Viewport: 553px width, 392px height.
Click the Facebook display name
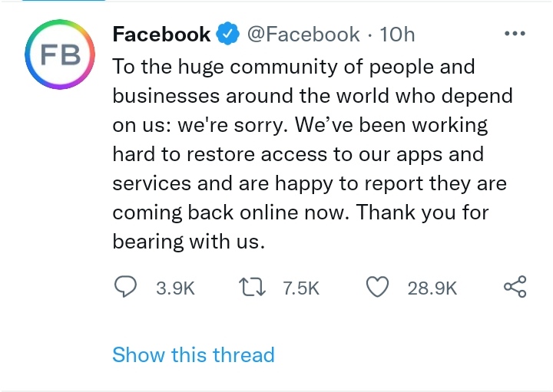pyautogui.click(x=161, y=35)
